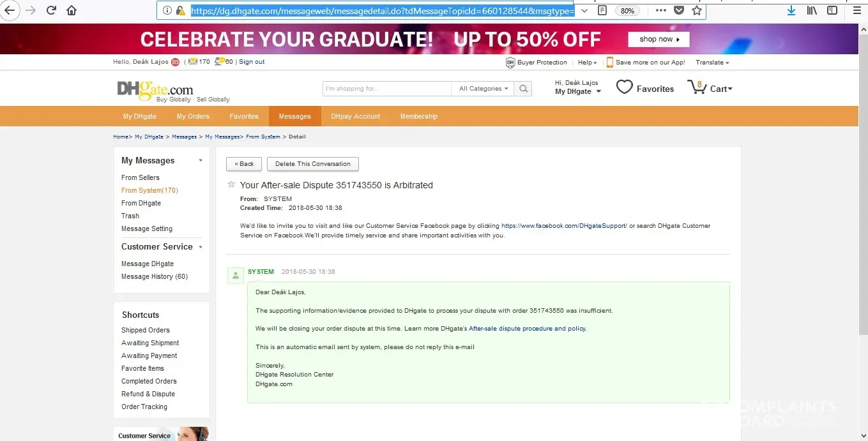Click the Delete This Conversation button
The image size is (868, 441).
pos(312,164)
